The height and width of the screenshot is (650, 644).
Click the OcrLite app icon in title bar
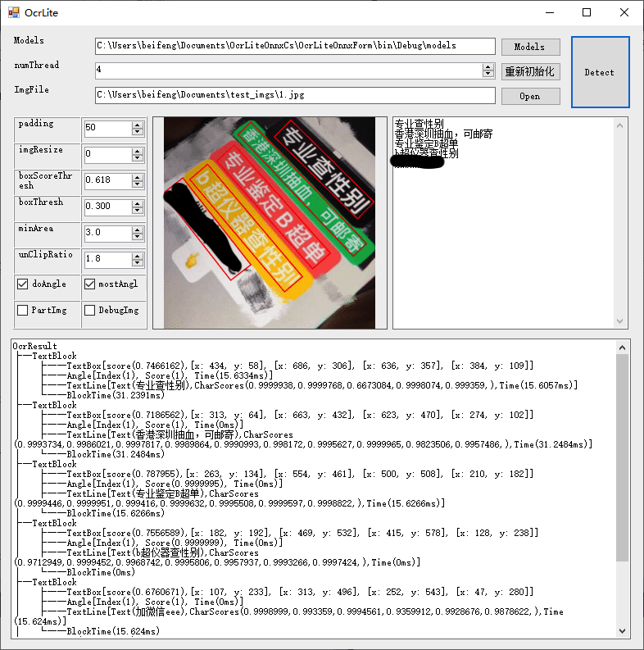pos(14,12)
